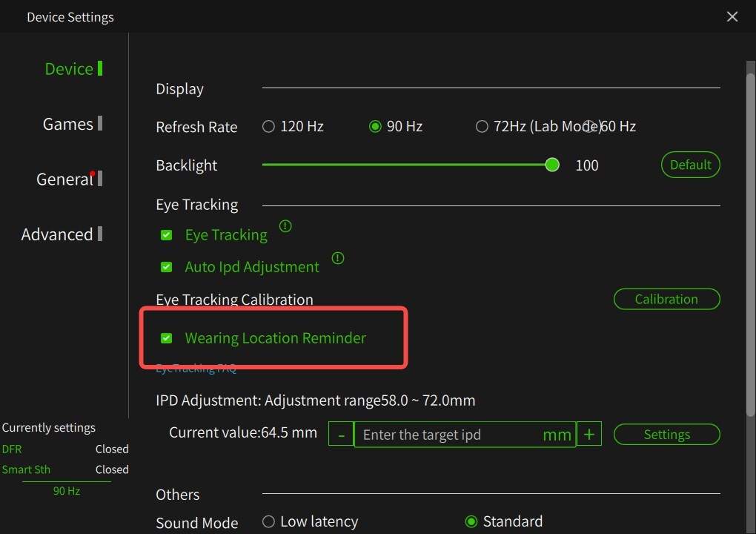Disable Auto Ipd Adjustment checkbox

167,267
